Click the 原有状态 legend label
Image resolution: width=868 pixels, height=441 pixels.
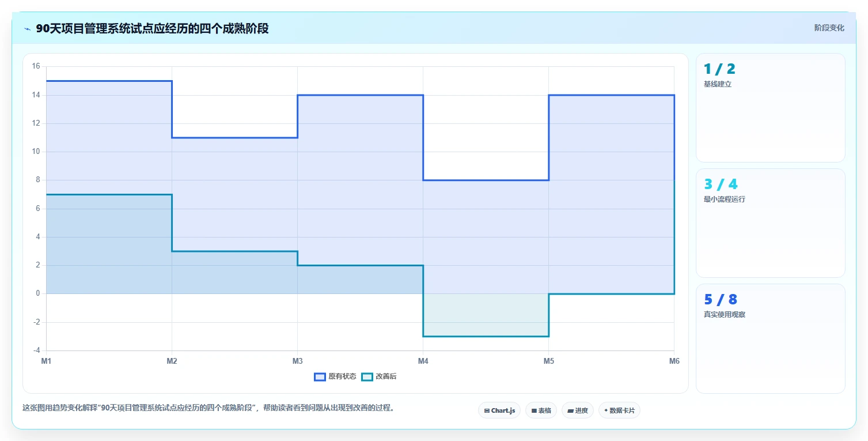click(342, 376)
